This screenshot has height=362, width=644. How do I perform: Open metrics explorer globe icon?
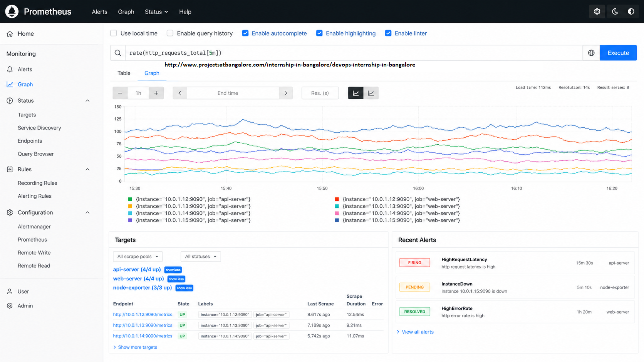point(591,53)
